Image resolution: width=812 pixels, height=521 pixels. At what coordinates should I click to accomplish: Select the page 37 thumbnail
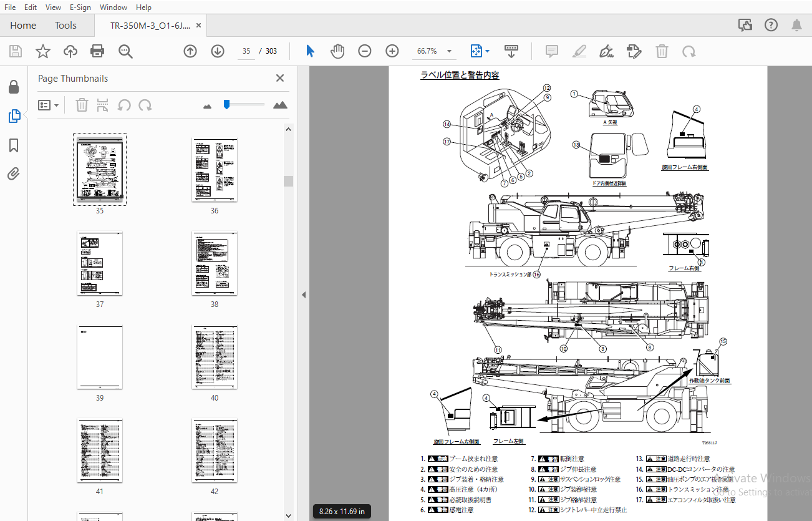[100, 264]
